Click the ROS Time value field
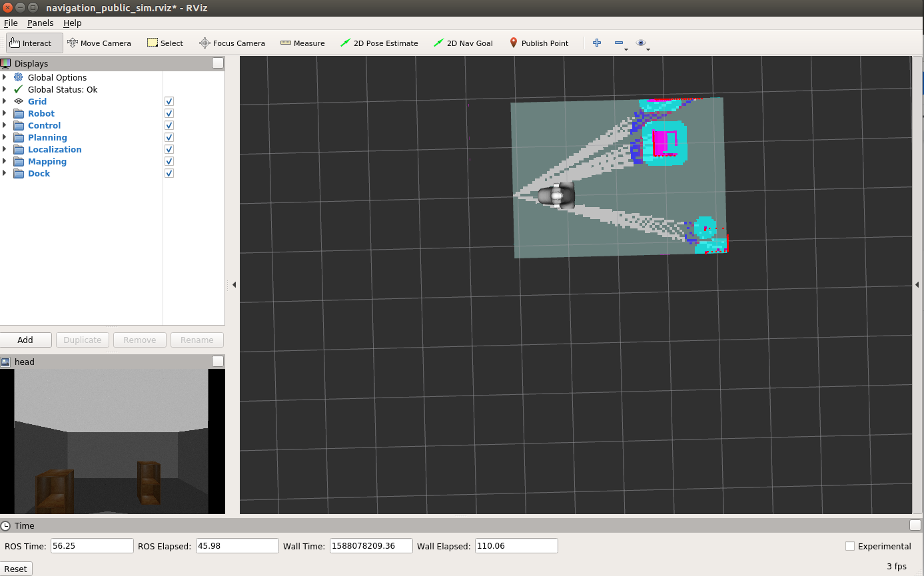This screenshot has width=924, height=576. pos(91,545)
